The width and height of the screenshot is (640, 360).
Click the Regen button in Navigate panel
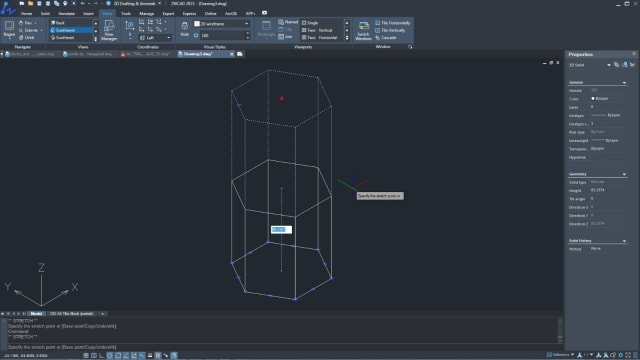9,29
